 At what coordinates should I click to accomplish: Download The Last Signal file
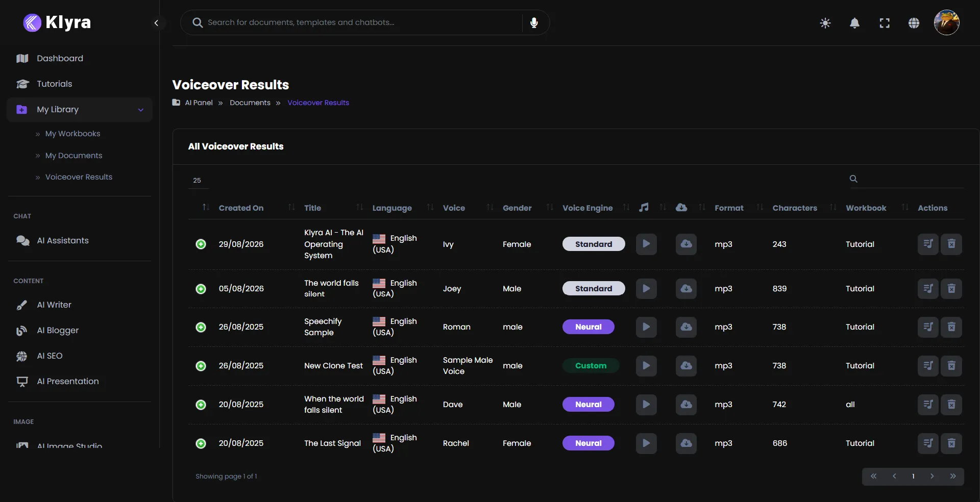click(686, 443)
